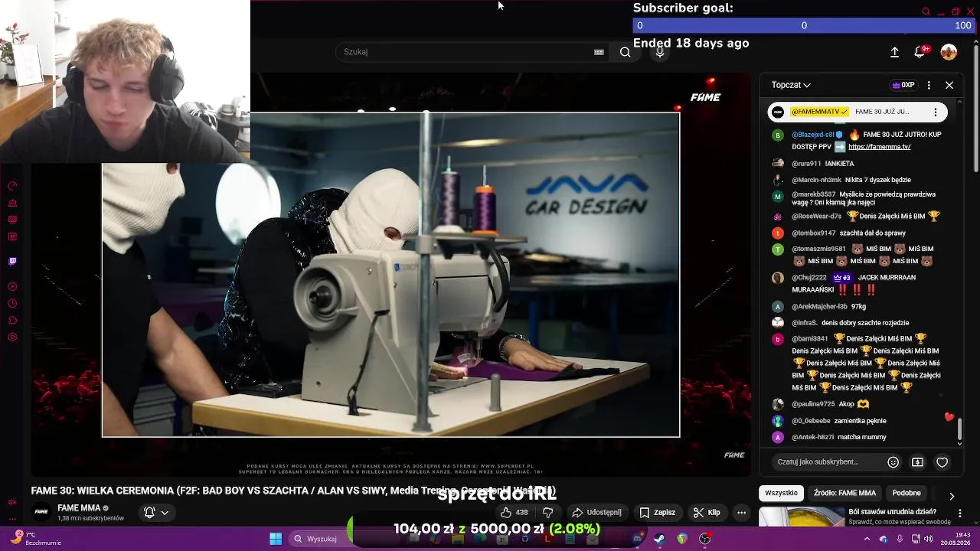Select the 'Źródło: FAME MMA' filter chip
This screenshot has width=980, height=551.
844,493
